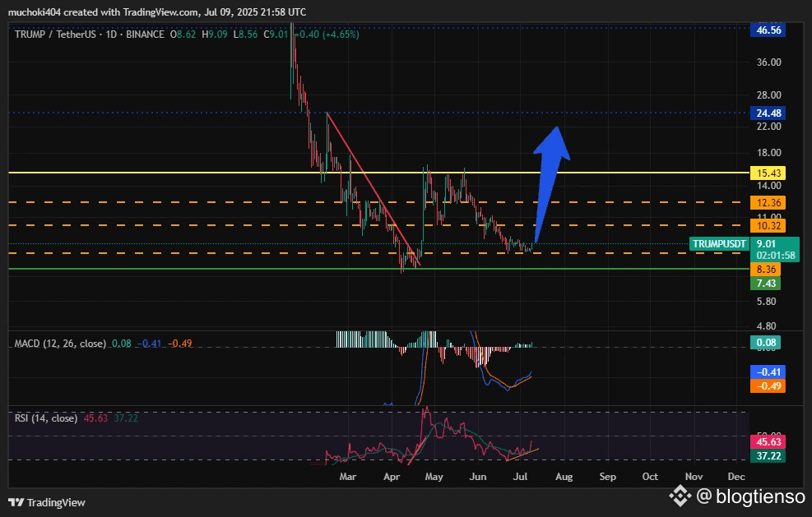Click the RSI value 45.63 in legend
The image size is (812, 517).
pyautogui.click(x=95, y=418)
